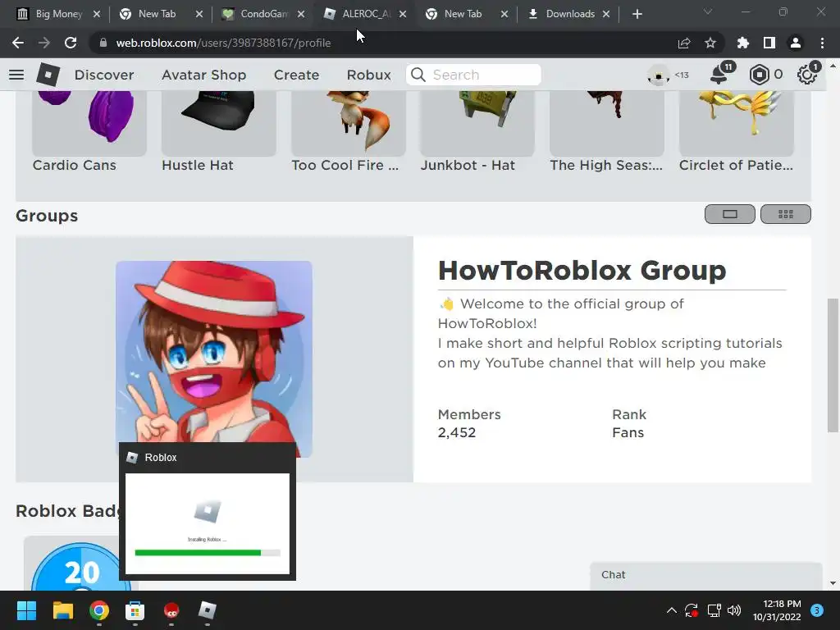
Task: Open Windows Start menu
Action: tap(26, 610)
